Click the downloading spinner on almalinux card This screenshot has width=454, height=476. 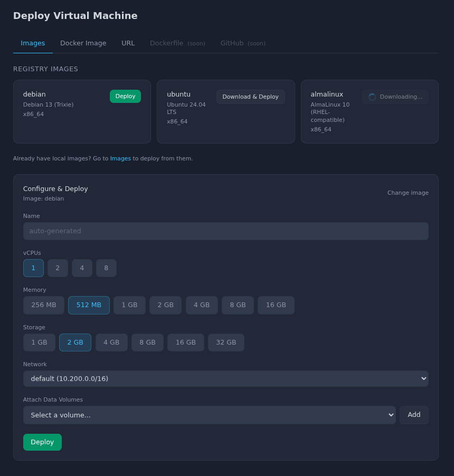[372, 97]
